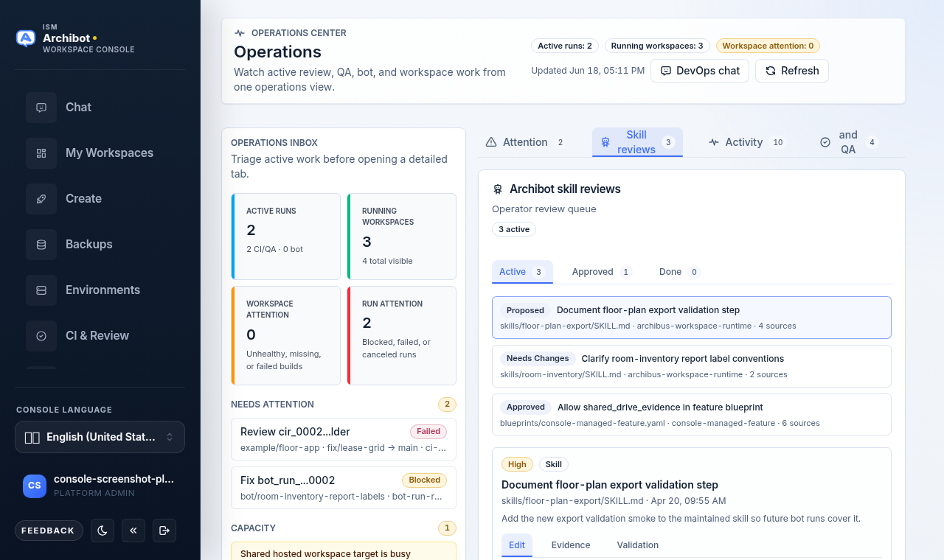Image resolution: width=944 pixels, height=560 pixels.
Task: Go to My Workspaces
Action: pyautogui.click(x=100, y=153)
